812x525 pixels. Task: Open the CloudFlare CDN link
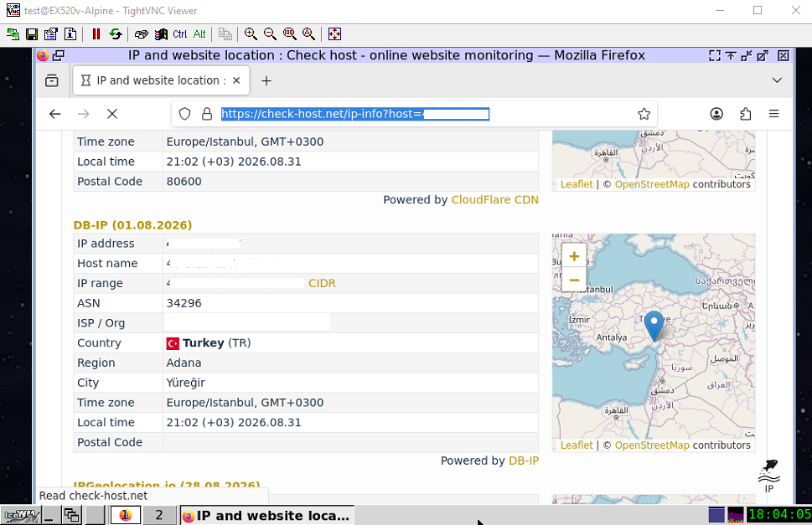pos(495,199)
